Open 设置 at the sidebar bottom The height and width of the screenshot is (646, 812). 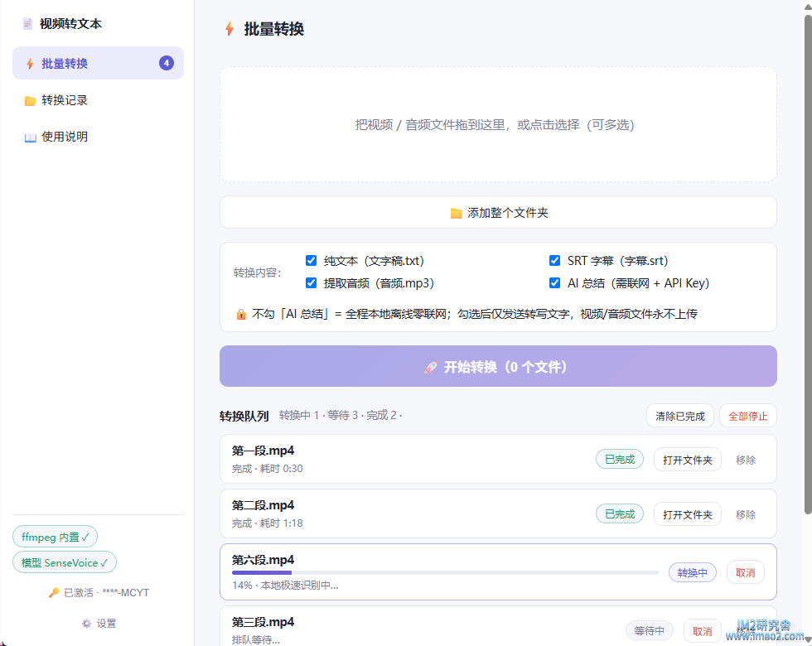tap(99, 623)
